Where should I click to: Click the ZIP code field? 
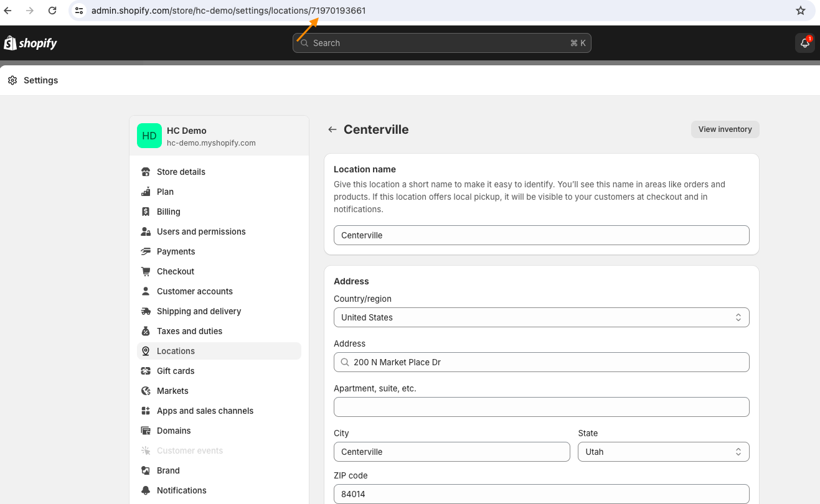(x=541, y=494)
